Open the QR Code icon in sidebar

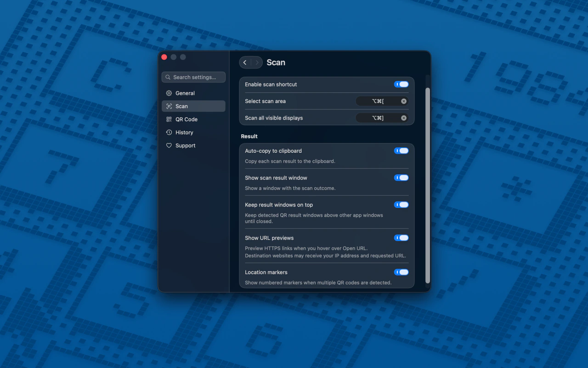pos(169,119)
